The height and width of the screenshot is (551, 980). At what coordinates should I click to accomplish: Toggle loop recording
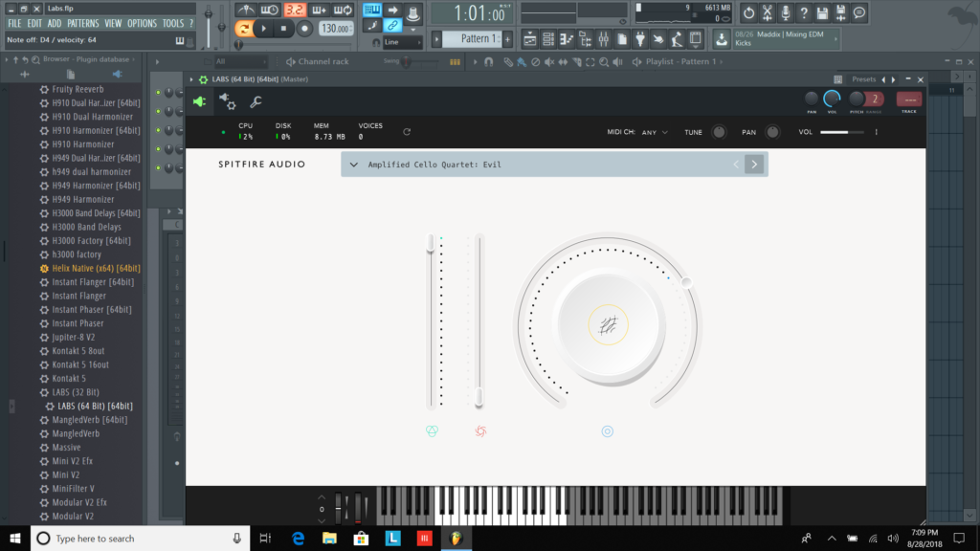(x=343, y=10)
